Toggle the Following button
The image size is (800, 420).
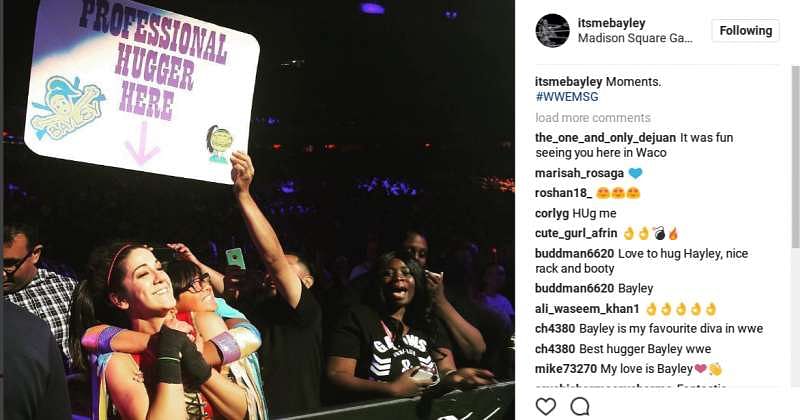pyautogui.click(x=745, y=31)
